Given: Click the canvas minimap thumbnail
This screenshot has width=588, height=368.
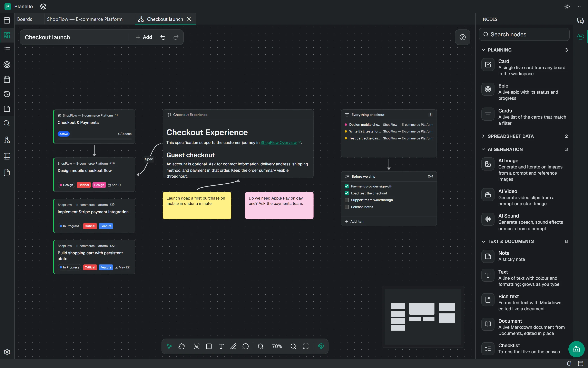Looking at the screenshot, I should click(423, 317).
